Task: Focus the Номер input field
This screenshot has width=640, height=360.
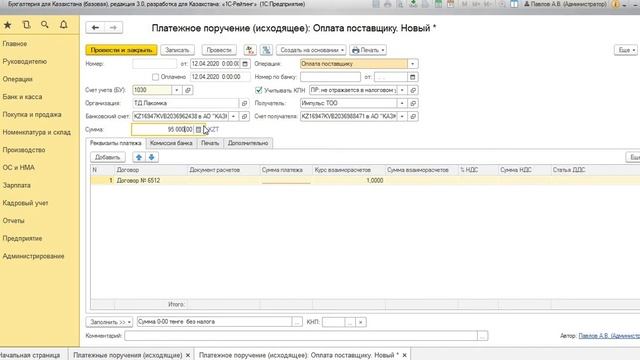Action: point(154,64)
